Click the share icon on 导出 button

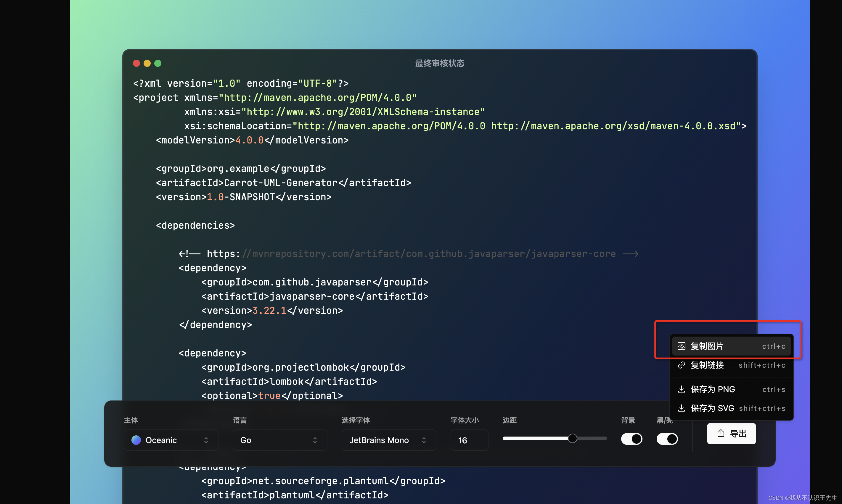[721, 433]
